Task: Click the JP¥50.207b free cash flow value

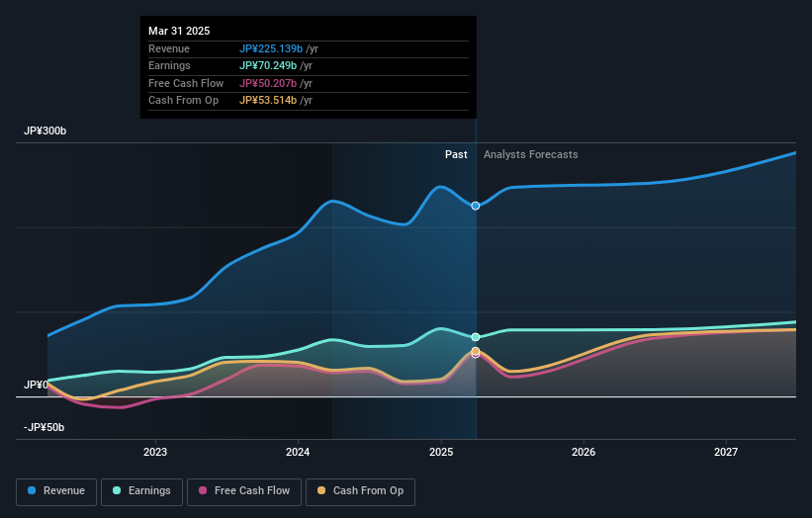Action: point(268,83)
